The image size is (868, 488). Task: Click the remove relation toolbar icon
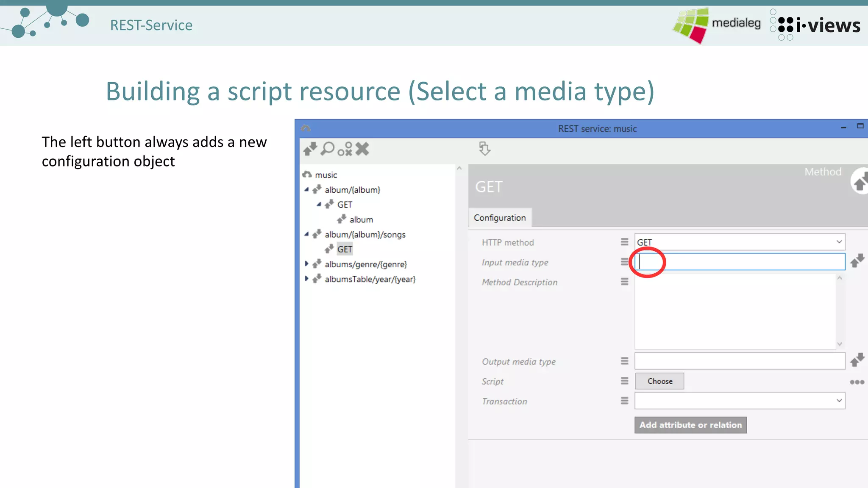345,149
